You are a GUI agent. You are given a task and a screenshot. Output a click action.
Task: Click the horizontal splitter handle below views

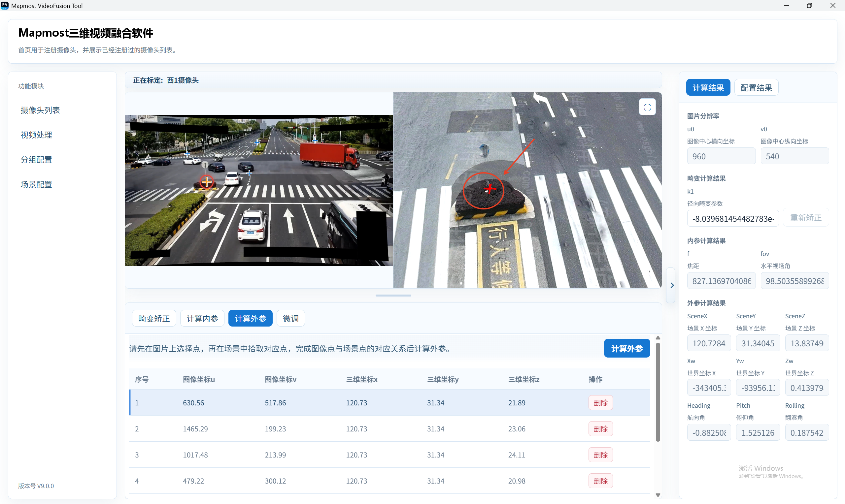coord(393,296)
